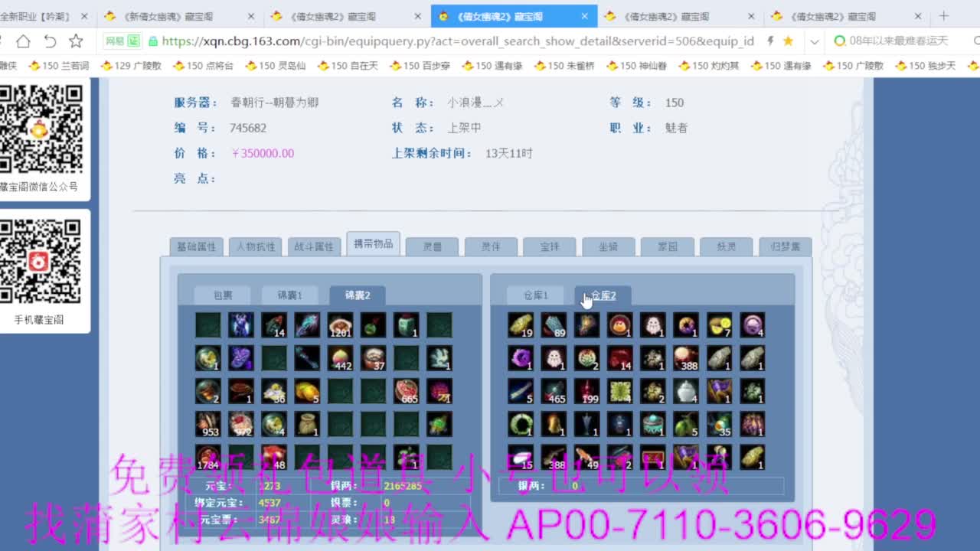Select the bag item showing count 442
The height and width of the screenshot is (551, 980).
point(341,358)
